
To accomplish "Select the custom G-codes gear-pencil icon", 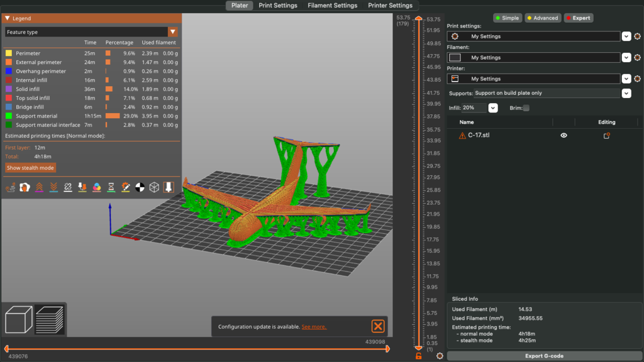I will click(125, 187).
